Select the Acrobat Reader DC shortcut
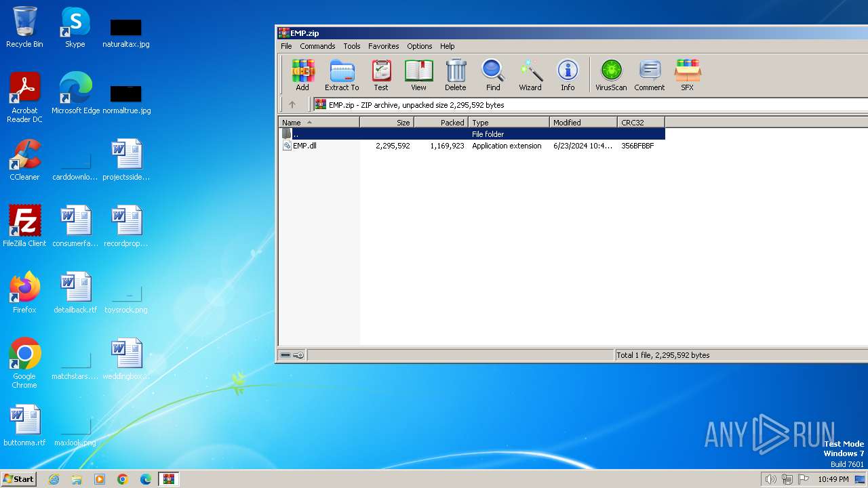The image size is (868, 488). [24, 98]
